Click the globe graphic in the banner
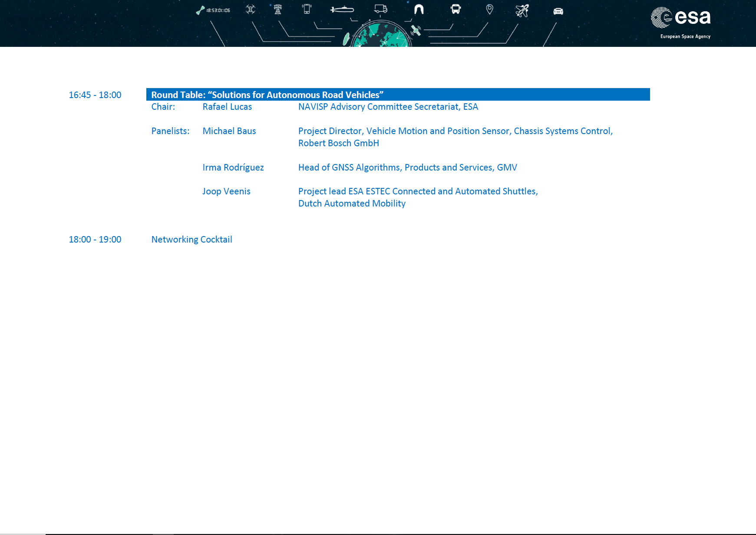 pos(380,36)
